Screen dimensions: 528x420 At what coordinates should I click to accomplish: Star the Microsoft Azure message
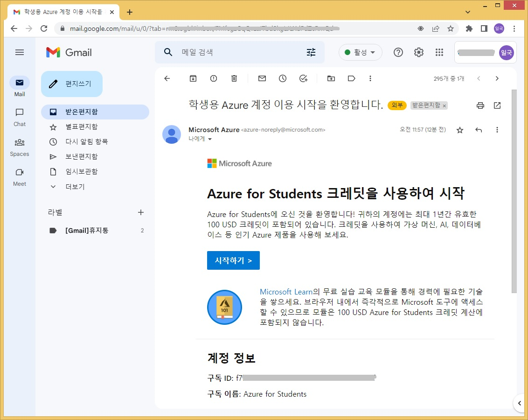[459, 130]
